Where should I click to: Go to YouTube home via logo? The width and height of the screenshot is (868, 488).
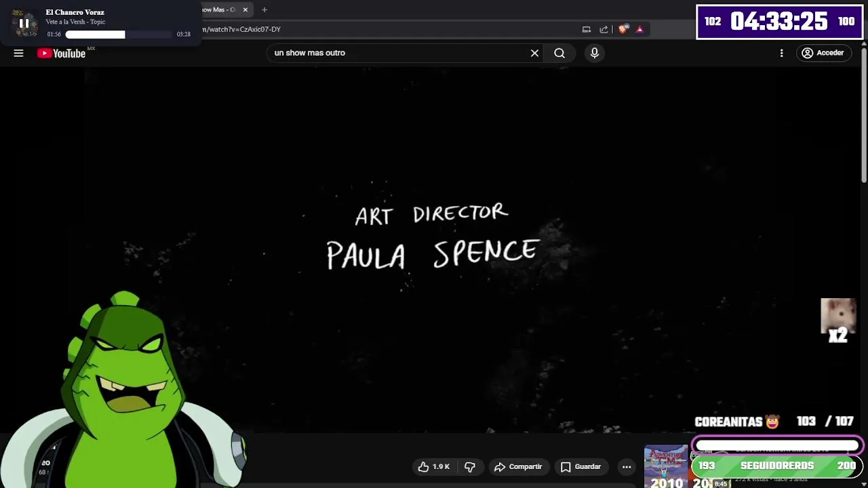tap(61, 54)
